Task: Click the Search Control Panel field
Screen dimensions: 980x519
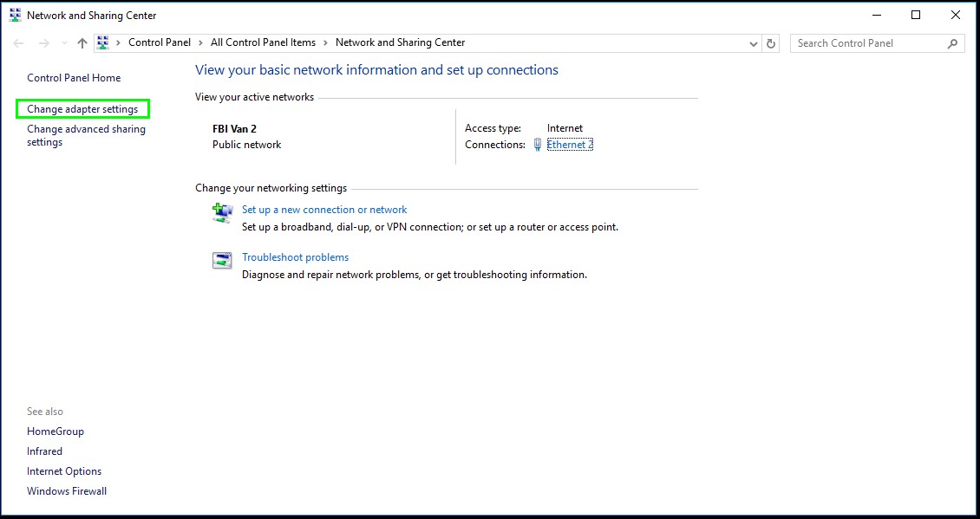Action: 867,43
